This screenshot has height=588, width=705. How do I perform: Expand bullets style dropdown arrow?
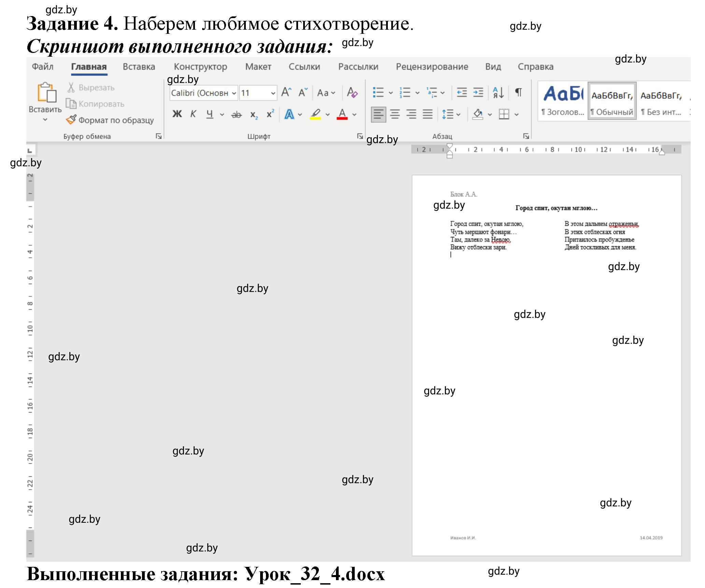click(x=391, y=93)
